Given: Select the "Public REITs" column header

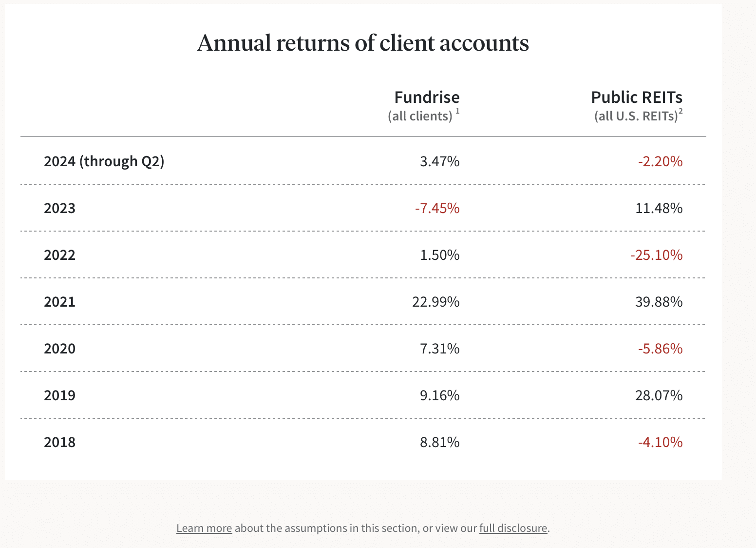Looking at the screenshot, I should [637, 98].
